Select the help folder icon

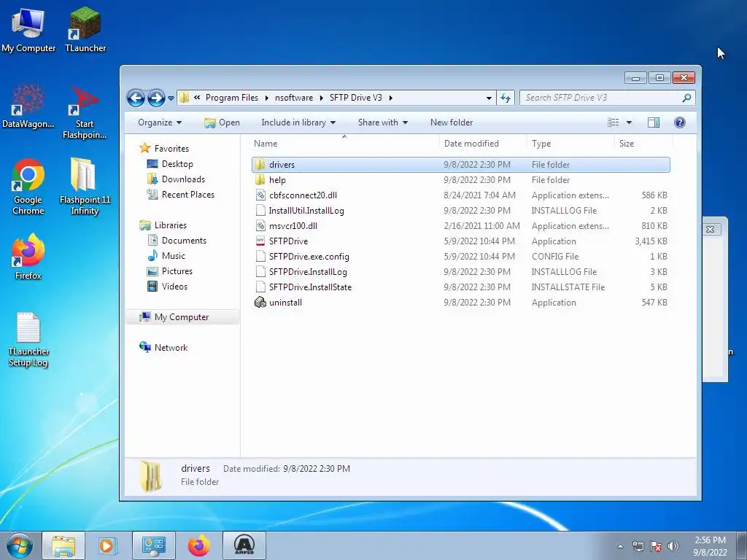click(260, 180)
